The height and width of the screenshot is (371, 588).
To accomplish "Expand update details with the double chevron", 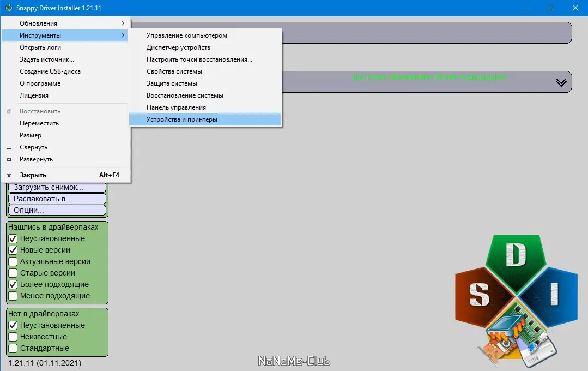I will tap(560, 82).
